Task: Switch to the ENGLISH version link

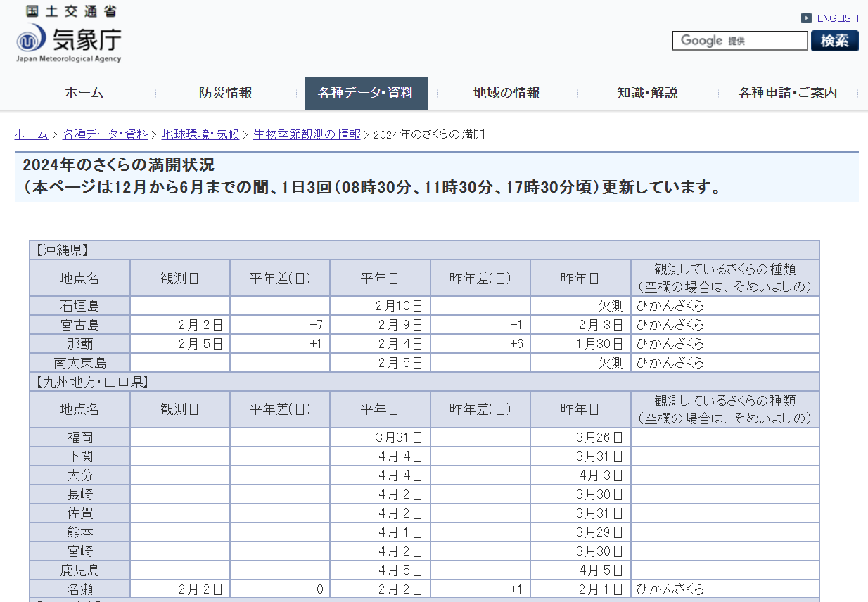Action: pos(837,18)
